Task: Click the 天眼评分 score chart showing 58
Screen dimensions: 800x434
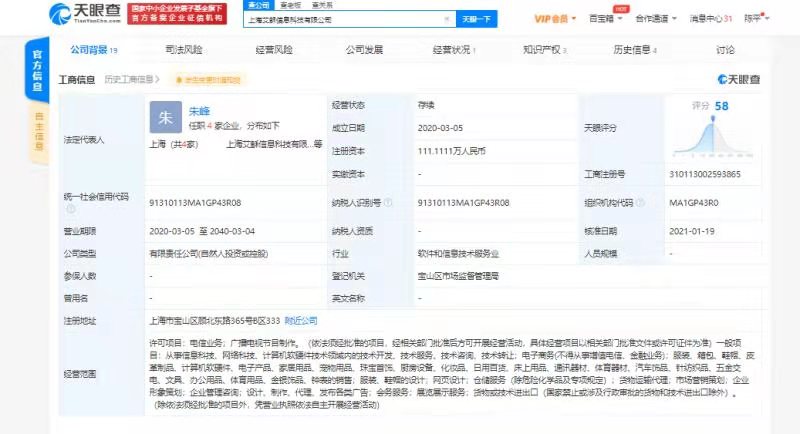Action: (x=712, y=130)
